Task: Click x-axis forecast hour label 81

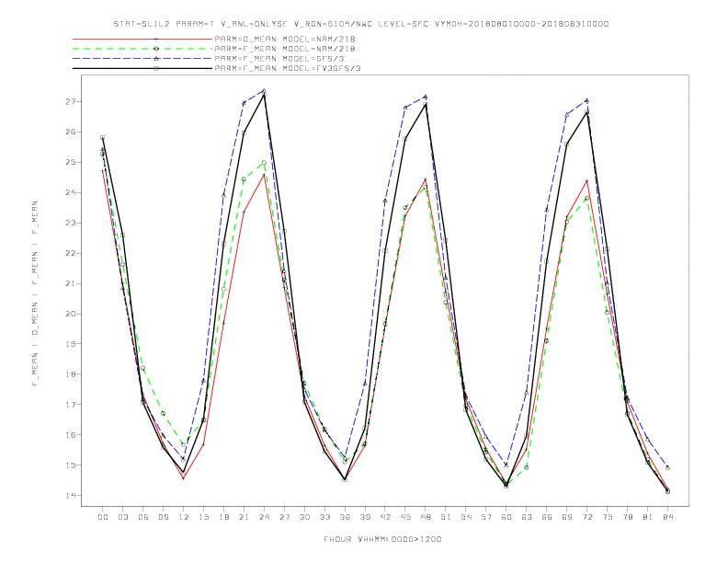Action: [x=648, y=517]
